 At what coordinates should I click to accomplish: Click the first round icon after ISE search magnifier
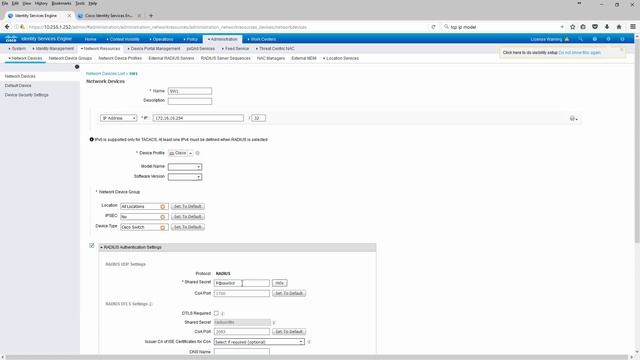click(x=595, y=39)
